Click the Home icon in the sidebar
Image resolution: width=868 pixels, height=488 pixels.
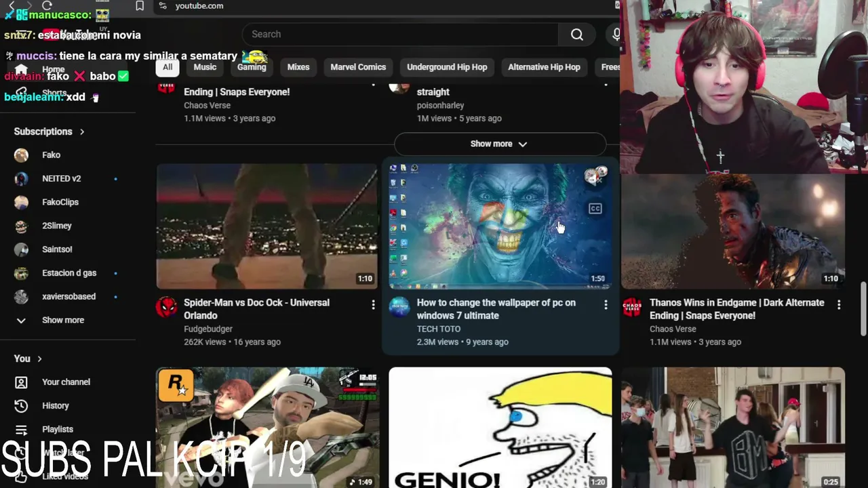click(21, 70)
